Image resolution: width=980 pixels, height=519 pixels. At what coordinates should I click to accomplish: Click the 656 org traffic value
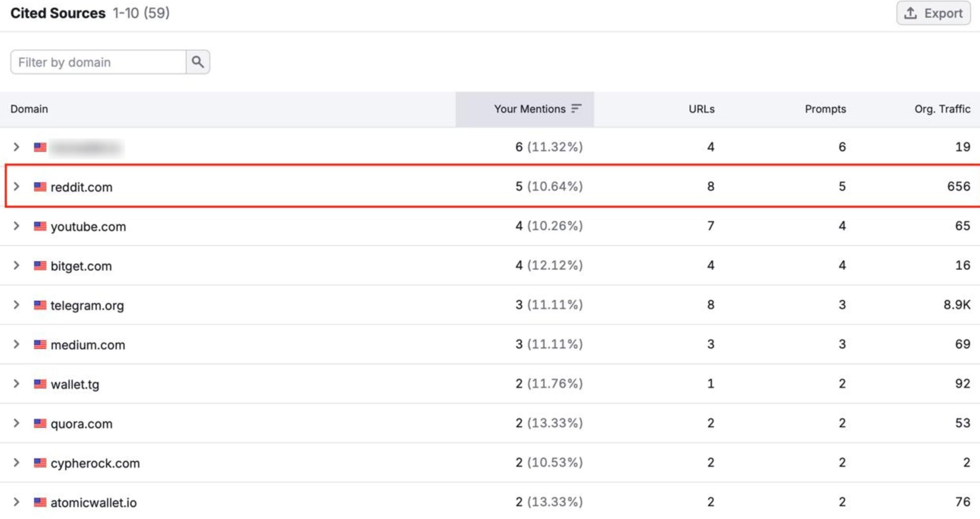click(959, 186)
